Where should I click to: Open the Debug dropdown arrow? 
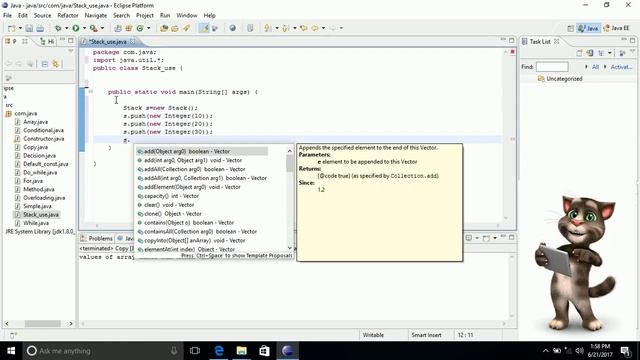click(67, 28)
